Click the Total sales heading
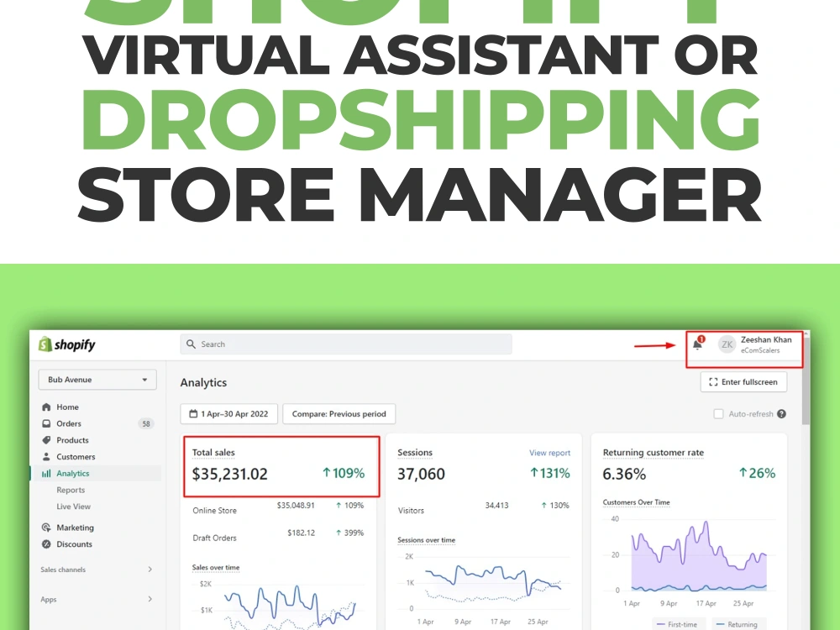 coord(213,453)
